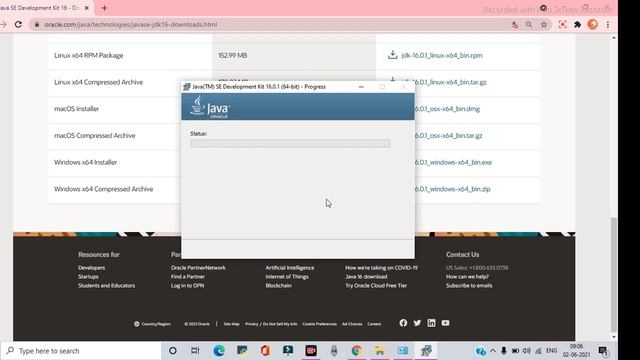Click the Java logo in installer banner
The width and height of the screenshot is (640, 360).
point(210,107)
